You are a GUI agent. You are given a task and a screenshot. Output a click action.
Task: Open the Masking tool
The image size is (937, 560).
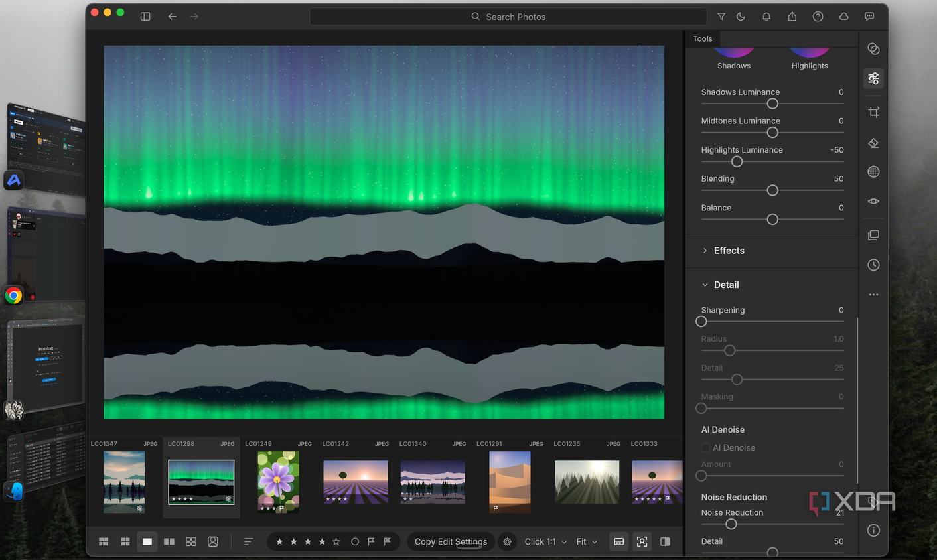[873, 172]
